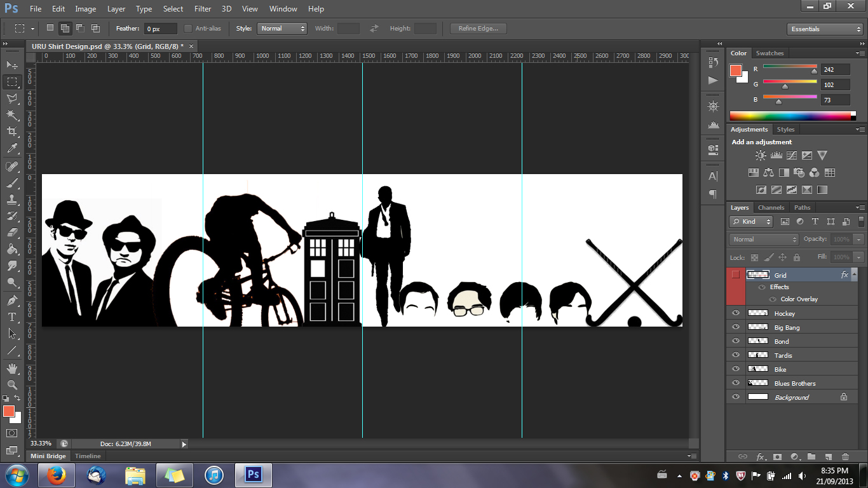This screenshot has height=488, width=868.
Task: Open the Style dropdown set to Normal
Action: (282, 29)
